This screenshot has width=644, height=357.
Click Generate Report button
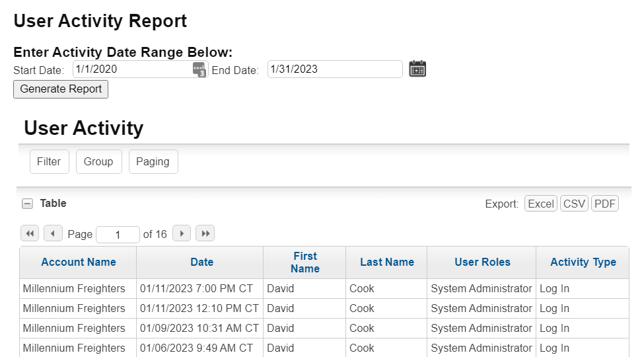61,89
